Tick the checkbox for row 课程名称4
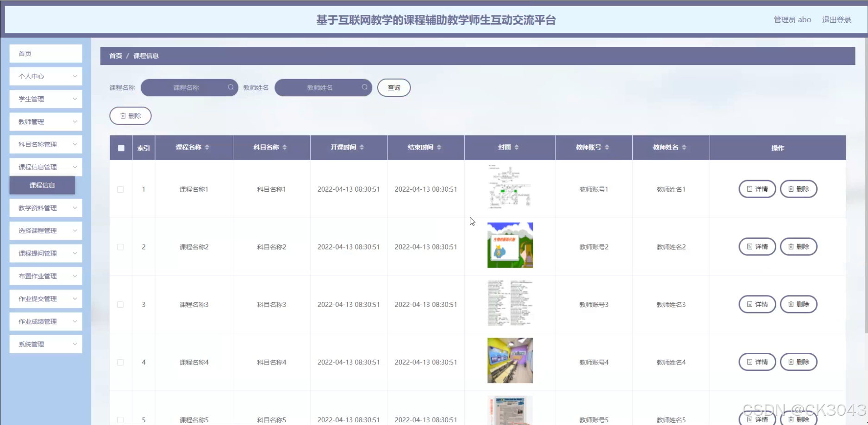Image resolution: width=868 pixels, height=425 pixels. click(x=120, y=362)
